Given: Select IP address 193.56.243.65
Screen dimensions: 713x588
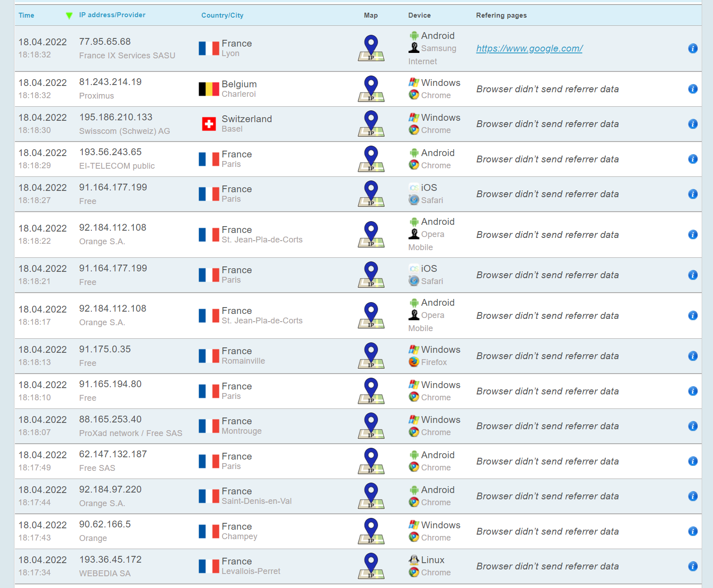Looking at the screenshot, I should pyautogui.click(x=110, y=152).
